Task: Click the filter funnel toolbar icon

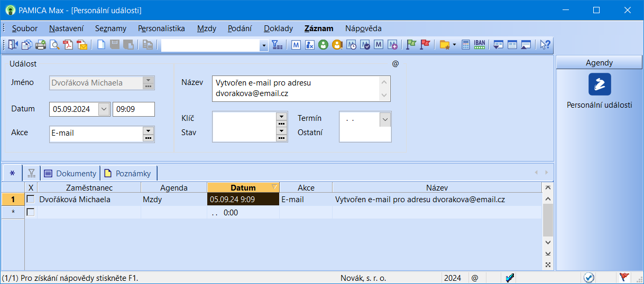Action: click(278, 45)
